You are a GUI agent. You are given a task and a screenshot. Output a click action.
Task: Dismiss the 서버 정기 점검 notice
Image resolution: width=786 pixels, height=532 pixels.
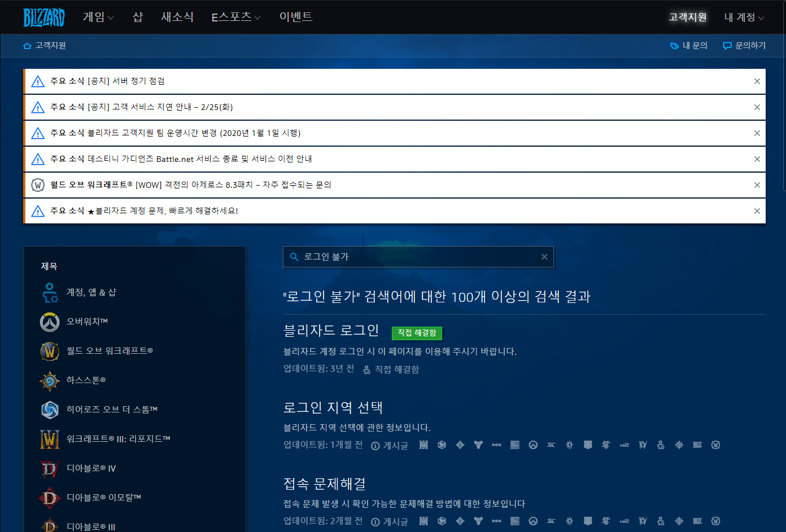coord(757,81)
